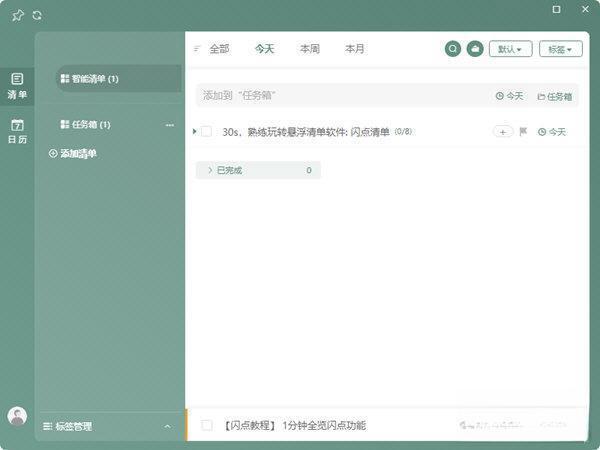
Task: Add a subtask with the plus button
Action: [503, 132]
